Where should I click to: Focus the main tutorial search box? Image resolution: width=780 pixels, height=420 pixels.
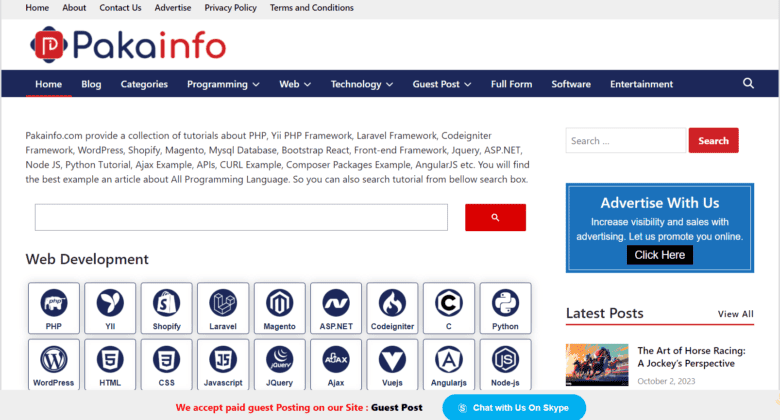tap(241, 217)
